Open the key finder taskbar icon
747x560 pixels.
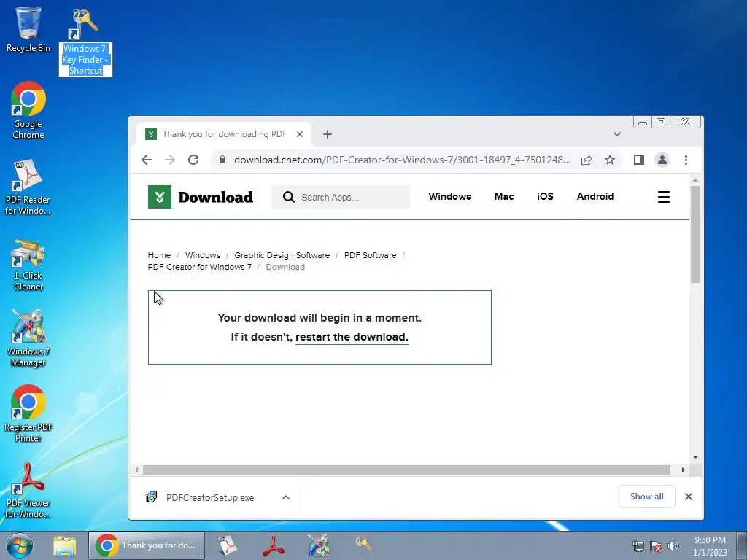tap(363, 545)
